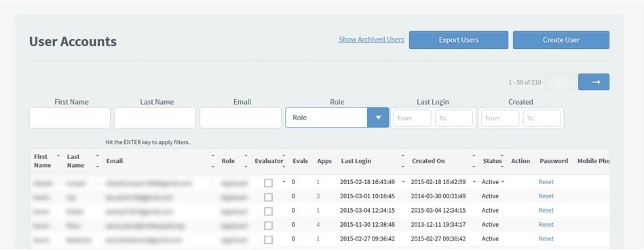644x250 pixels.
Task: Toggle Evaluator checkbox for 2015-03-04 12:34:15 login row
Action: point(268,211)
